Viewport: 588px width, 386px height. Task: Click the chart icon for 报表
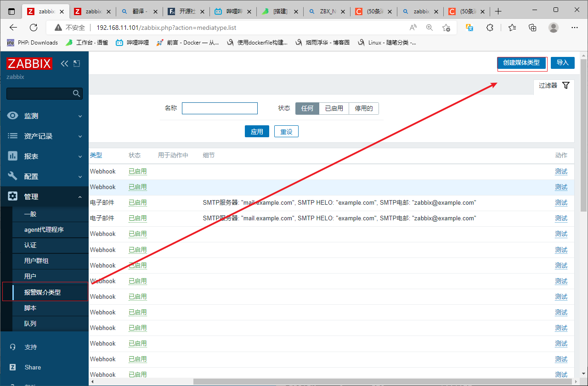(13, 156)
